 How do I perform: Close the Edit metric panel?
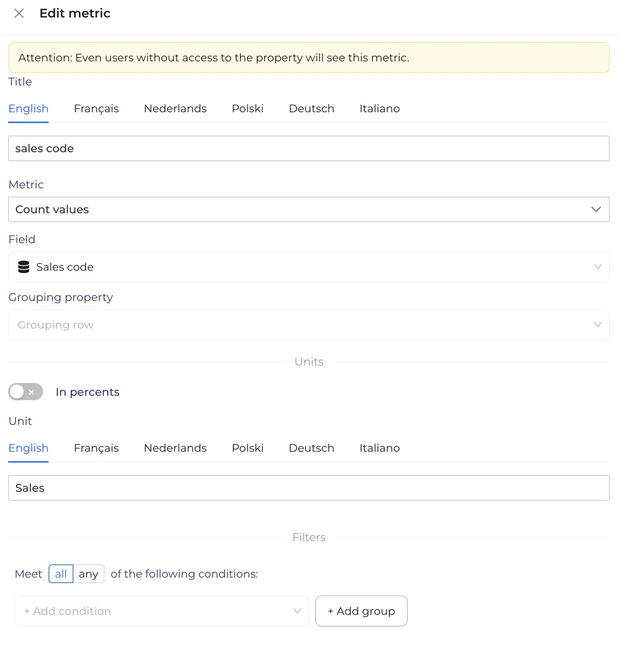pos(19,13)
